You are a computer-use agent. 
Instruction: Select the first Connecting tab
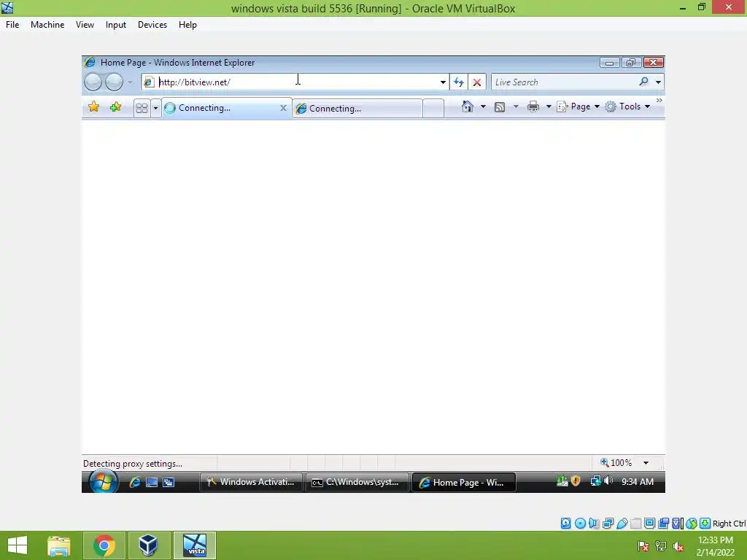click(x=221, y=108)
